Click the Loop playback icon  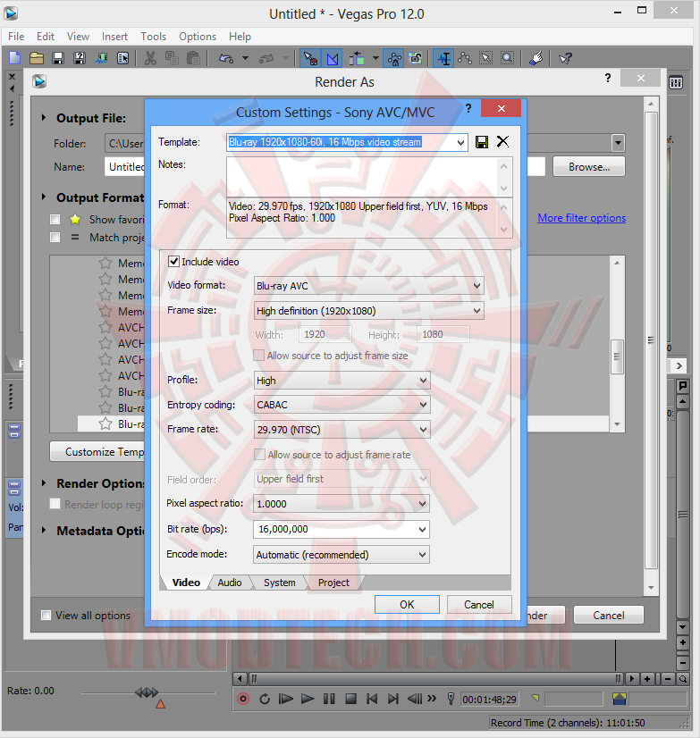click(265, 699)
